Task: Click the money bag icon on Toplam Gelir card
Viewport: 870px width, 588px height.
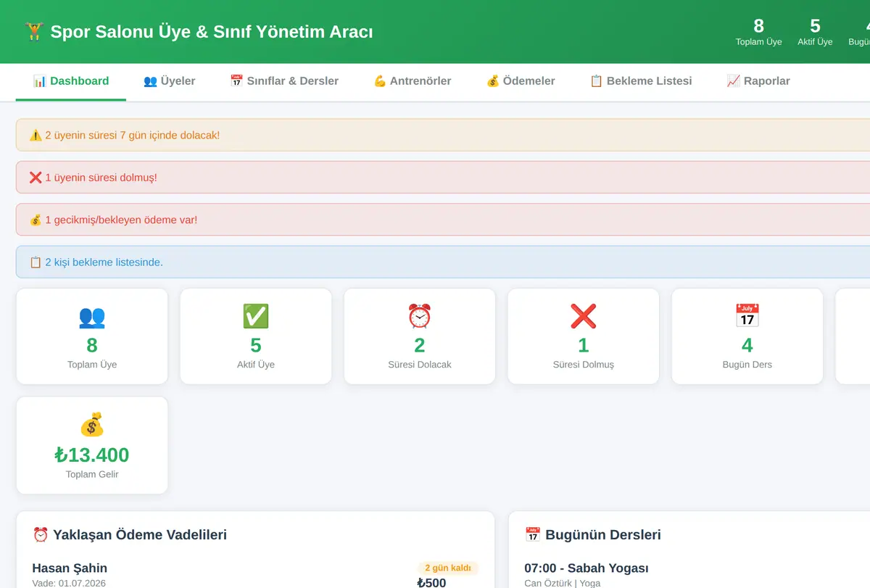Action: (92, 424)
